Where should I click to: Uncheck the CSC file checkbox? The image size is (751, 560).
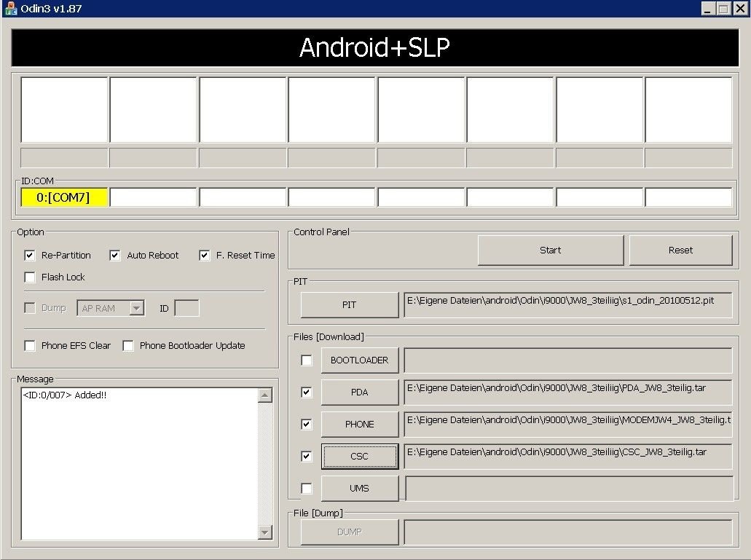click(307, 456)
